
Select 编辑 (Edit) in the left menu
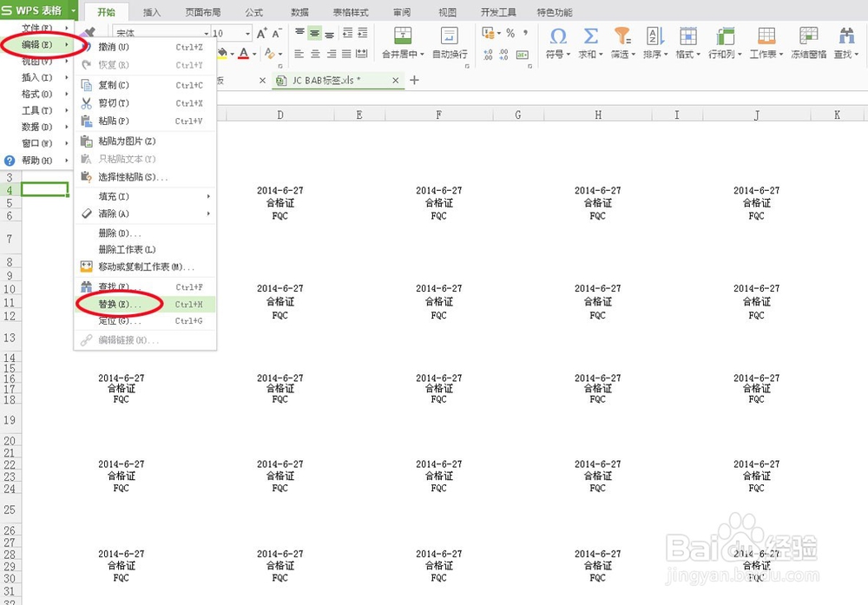click(x=37, y=44)
